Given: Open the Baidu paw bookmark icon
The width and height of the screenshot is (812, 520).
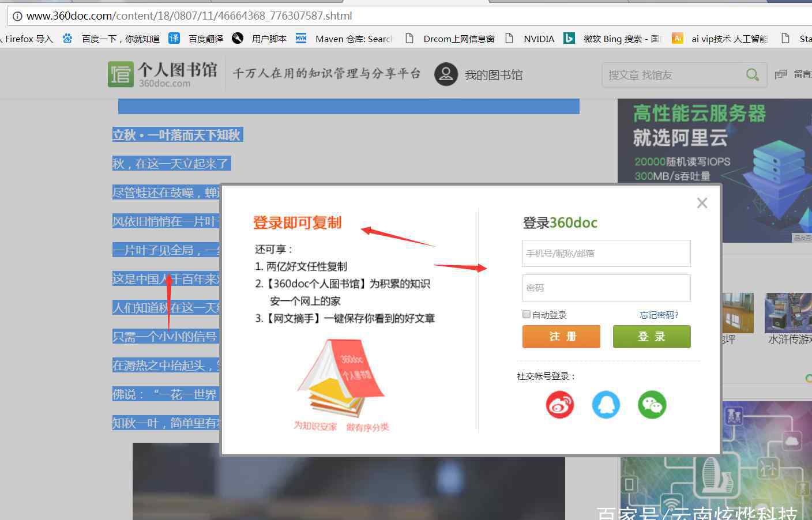Looking at the screenshot, I should coord(67,39).
